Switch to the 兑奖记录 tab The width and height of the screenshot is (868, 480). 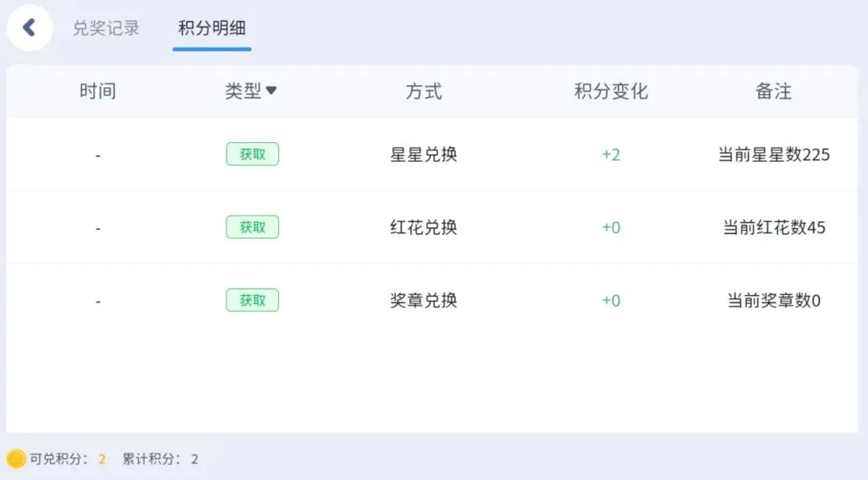(106, 28)
